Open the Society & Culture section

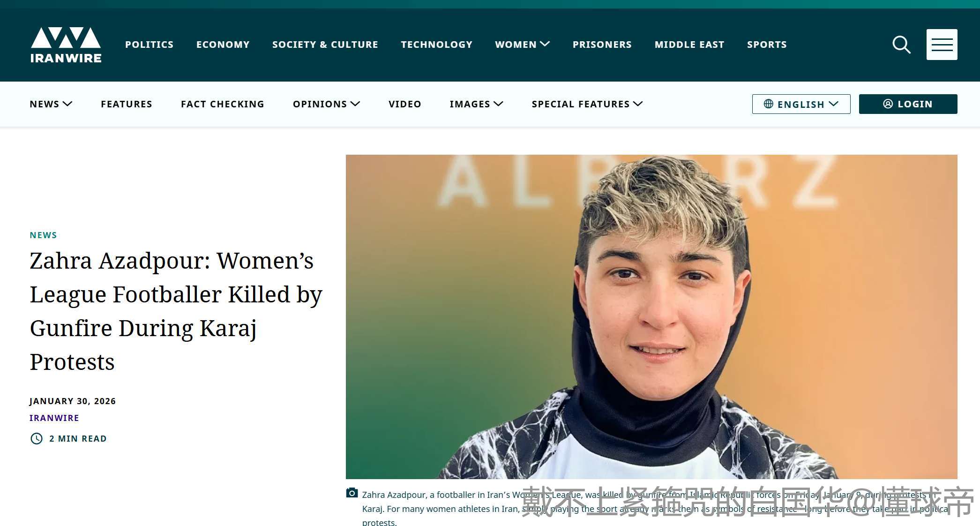point(325,45)
